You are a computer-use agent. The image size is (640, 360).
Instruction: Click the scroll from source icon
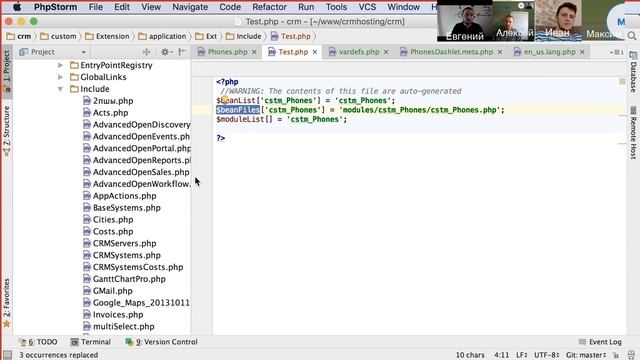(x=146, y=52)
